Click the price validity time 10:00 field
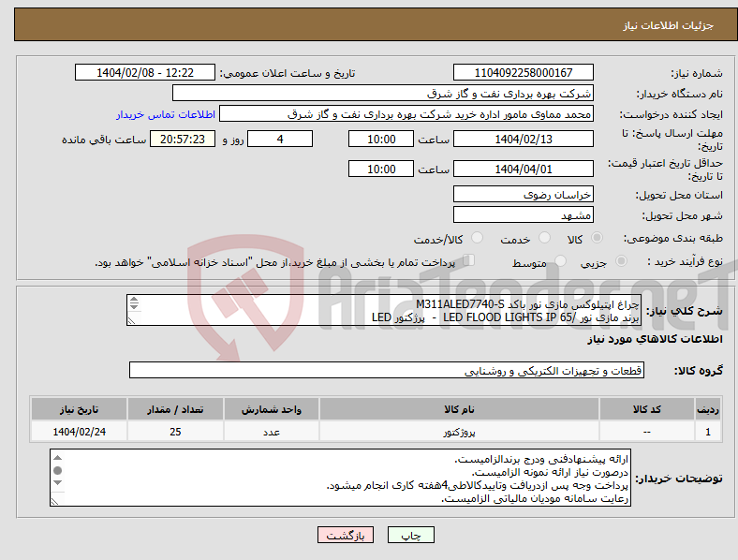This screenshot has width=738, height=560. (x=381, y=169)
